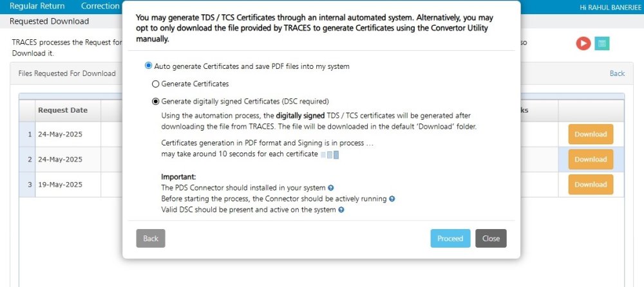
Task: Open help icon for Valid DSC
Action: (x=341, y=210)
